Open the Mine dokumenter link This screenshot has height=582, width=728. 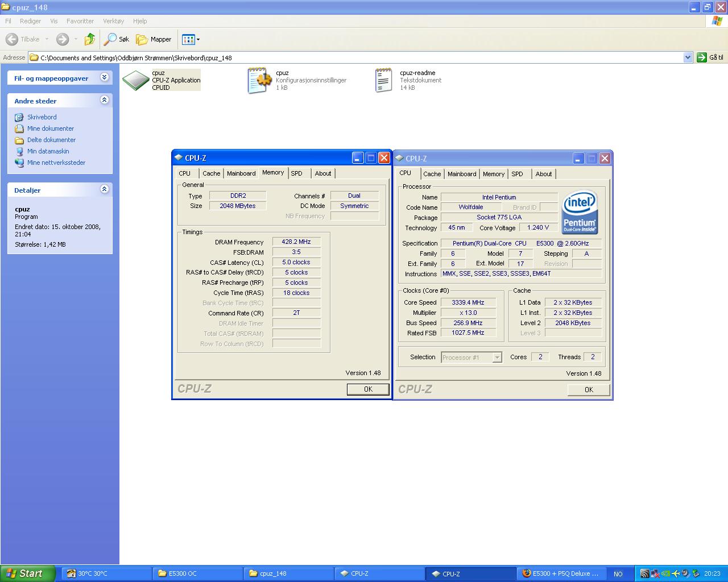[x=51, y=128]
